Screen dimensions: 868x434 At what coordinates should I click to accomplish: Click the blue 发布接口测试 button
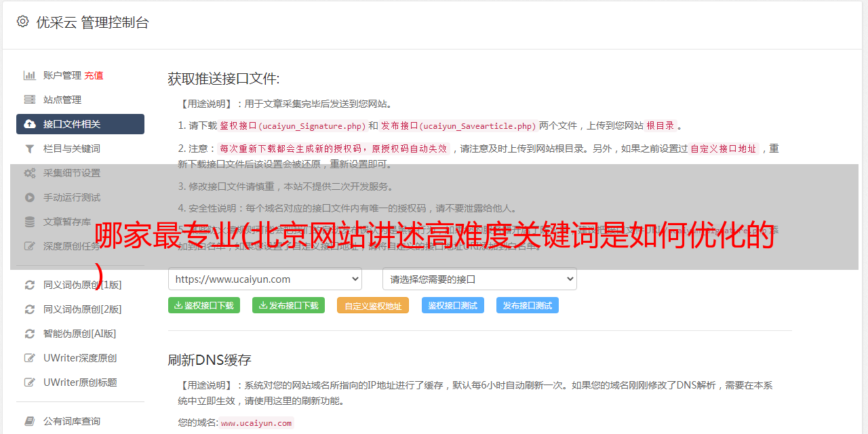[x=528, y=305]
